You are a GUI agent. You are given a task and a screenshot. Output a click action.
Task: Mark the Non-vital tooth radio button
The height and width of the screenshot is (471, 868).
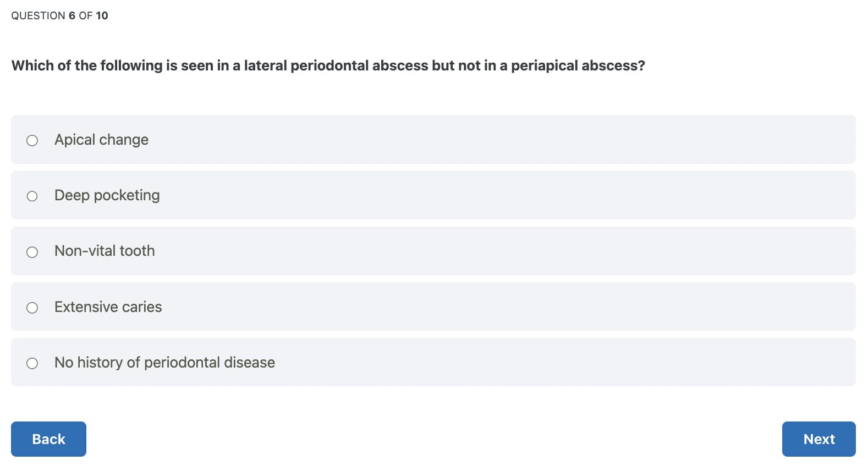tap(32, 252)
